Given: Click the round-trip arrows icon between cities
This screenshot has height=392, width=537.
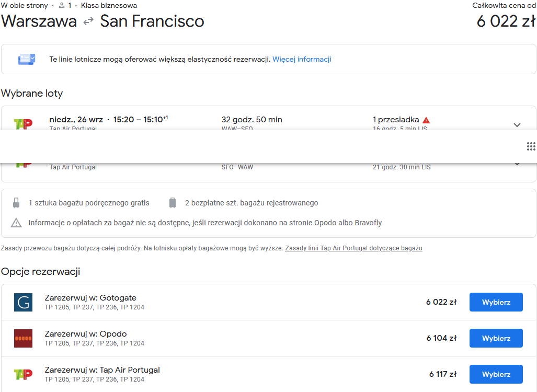Looking at the screenshot, I should coord(88,21).
